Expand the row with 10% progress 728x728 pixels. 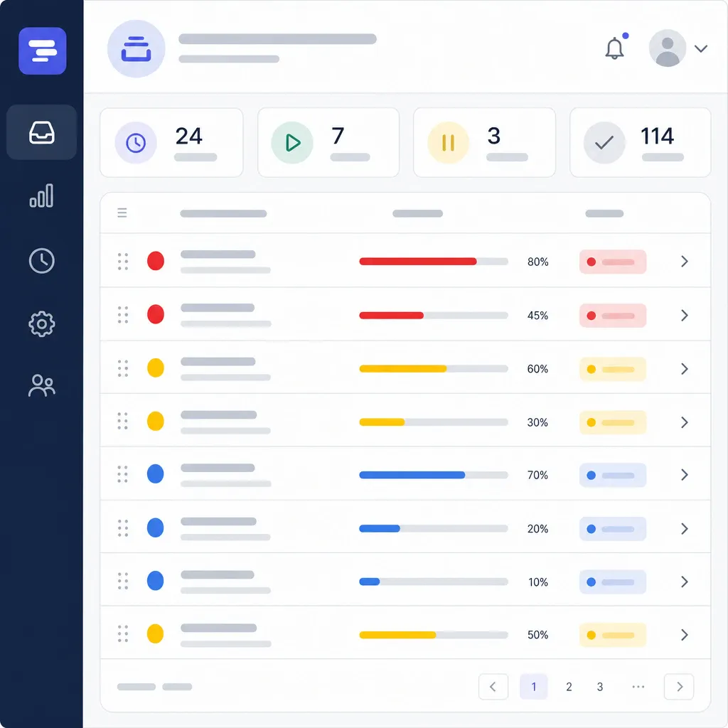[685, 582]
